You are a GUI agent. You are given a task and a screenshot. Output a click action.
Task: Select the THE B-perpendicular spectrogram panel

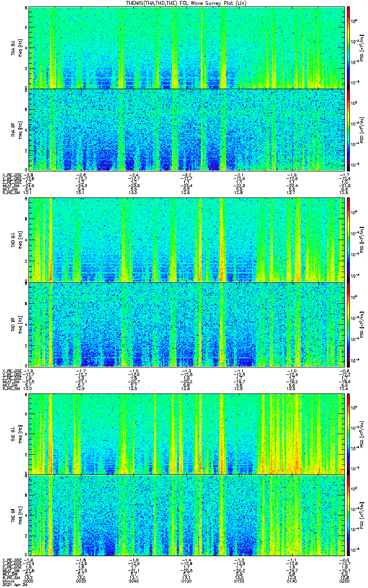click(x=185, y=433)
